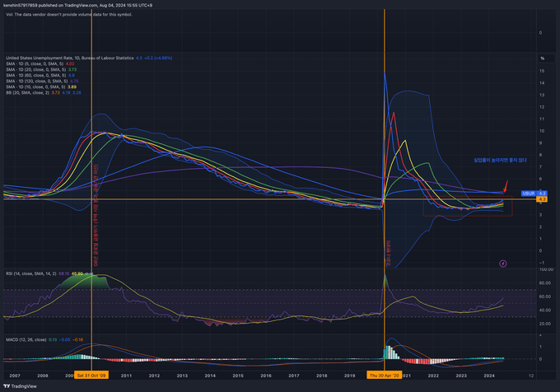This screenshot has width=560, height=392.
Task: Click the 15 value on price axis
Action: pos(542,71)
